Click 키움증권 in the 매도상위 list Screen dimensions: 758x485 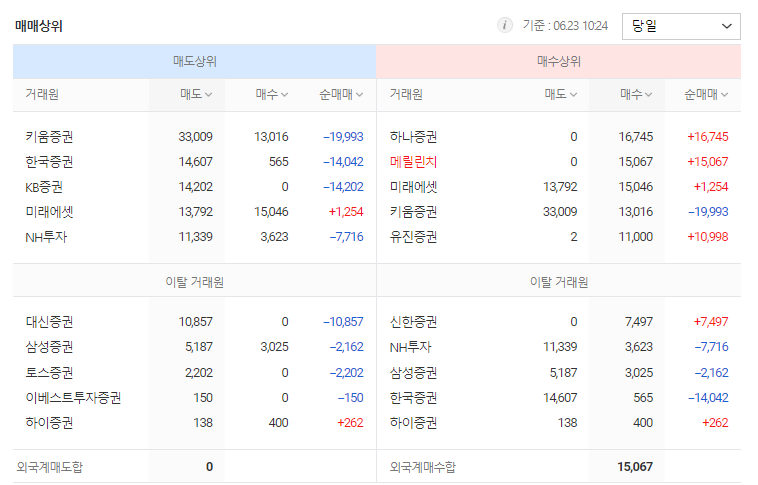coord(49,137)
